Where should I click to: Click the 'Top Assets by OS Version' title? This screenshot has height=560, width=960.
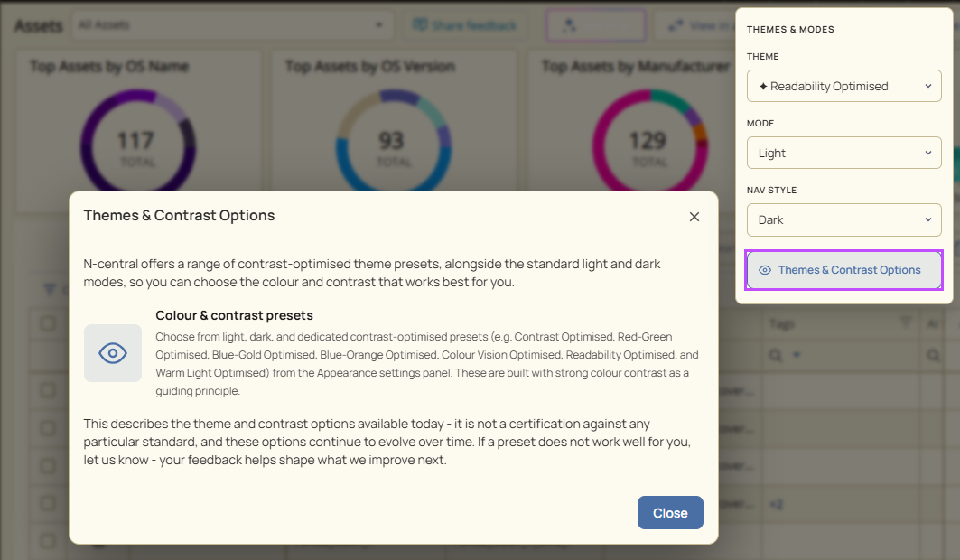pyautogui.click(x=369, y=66)
